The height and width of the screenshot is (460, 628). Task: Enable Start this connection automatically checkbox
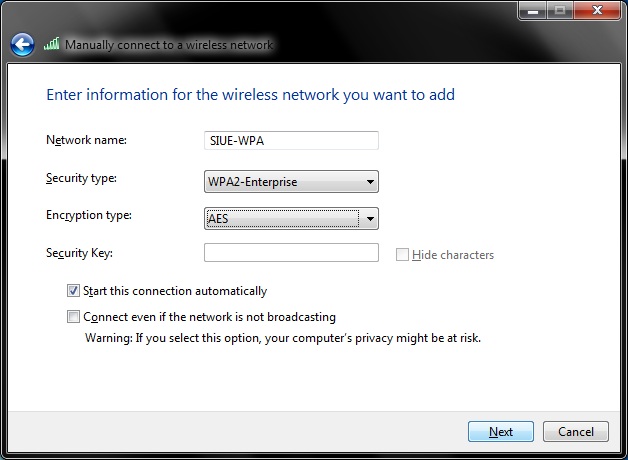(73, 291)
